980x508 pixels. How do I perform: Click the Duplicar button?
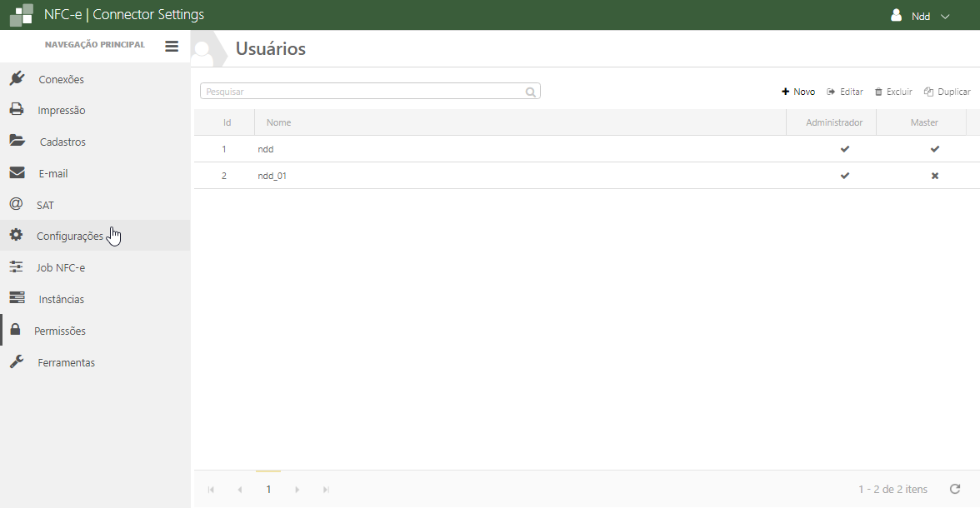[947, 92]
